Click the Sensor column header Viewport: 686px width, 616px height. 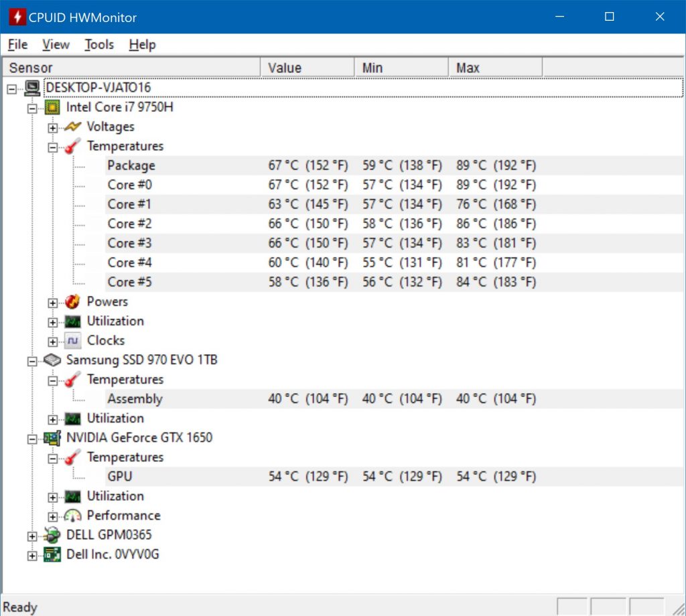tap(131, 68)
